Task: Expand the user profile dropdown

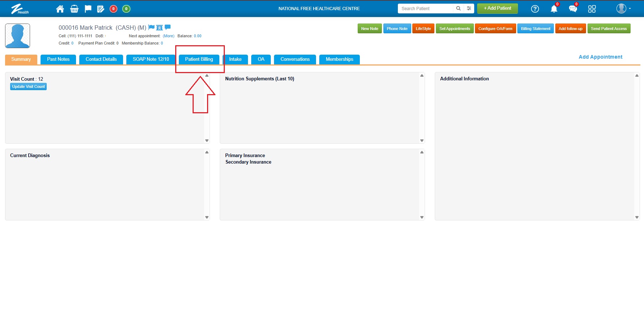Action: click(624, 8)
